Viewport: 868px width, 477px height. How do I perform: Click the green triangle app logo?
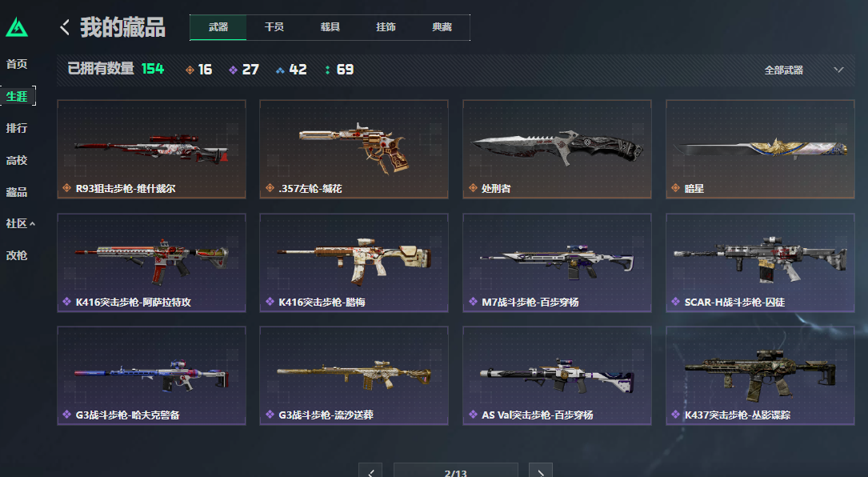(17, 27)
